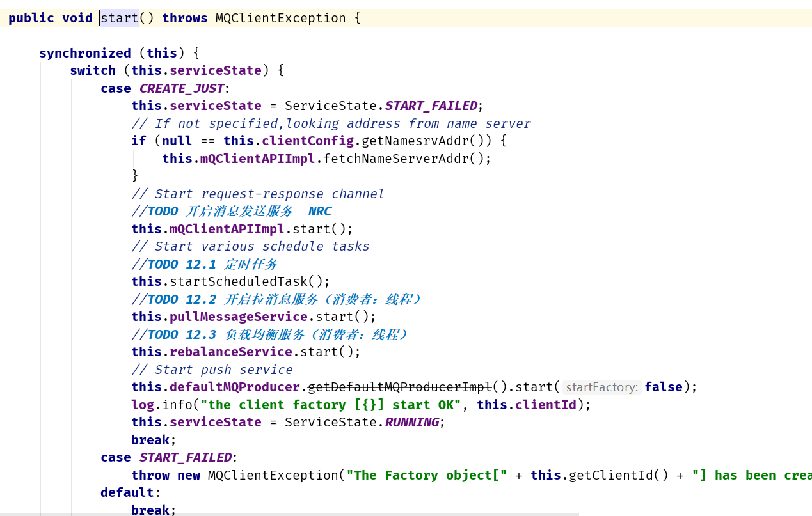Click rebalanceService field reference
The width and height of the screenshot is (812, 516).
(x=231, y=352)
